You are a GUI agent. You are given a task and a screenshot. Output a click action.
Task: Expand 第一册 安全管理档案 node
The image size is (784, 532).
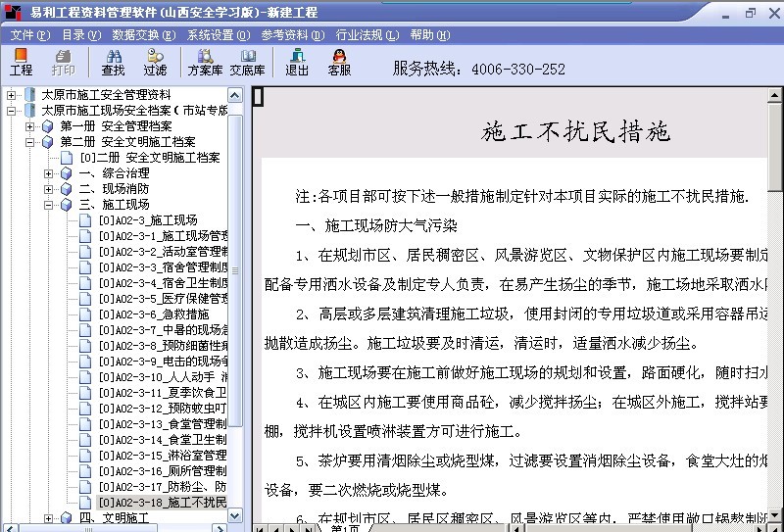30,126
